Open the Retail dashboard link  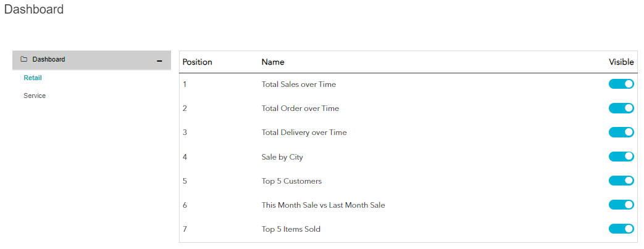tap(33, 78)
